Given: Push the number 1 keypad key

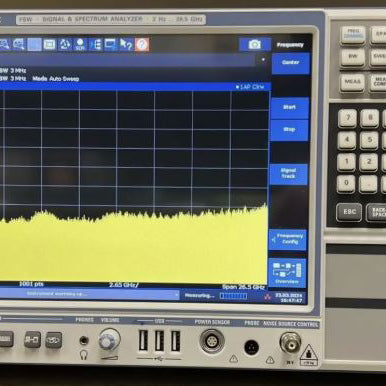Looking at the screenshot, I should coord(346,162).
